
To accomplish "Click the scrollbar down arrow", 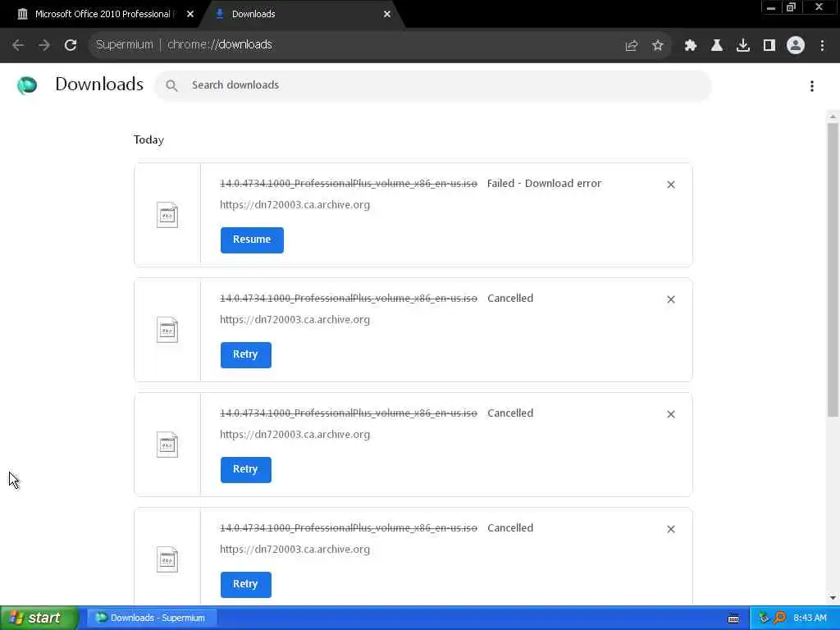I will pos(833,598).
